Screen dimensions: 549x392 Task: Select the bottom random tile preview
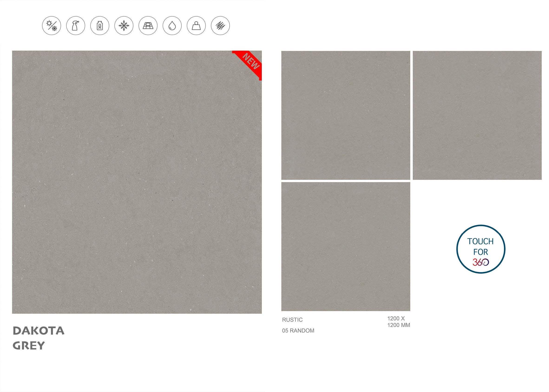pos(346,246)
